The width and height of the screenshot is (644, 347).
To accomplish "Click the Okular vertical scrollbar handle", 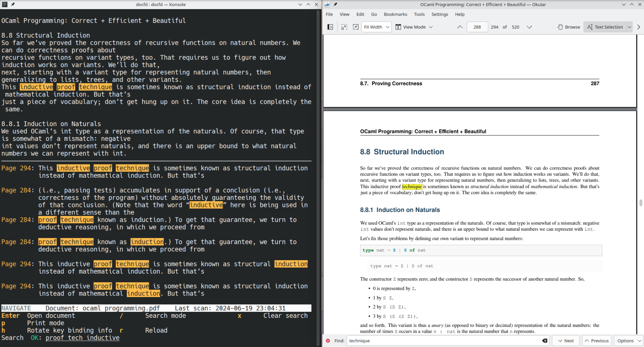I will pos(641,203).
